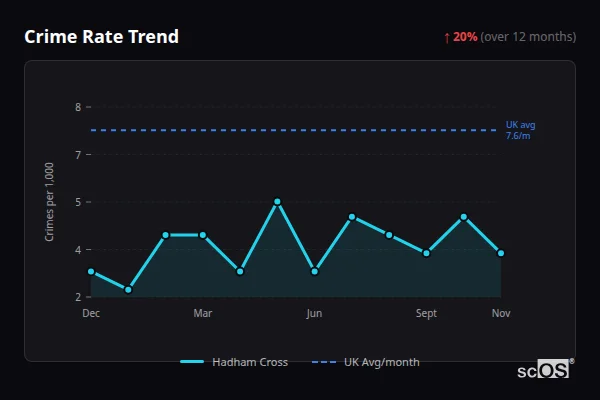Toggle the Hadham Cross legend entry
The width and height of the screenshot is (600, 400).
pyautogui.click(x=234, y=362)
